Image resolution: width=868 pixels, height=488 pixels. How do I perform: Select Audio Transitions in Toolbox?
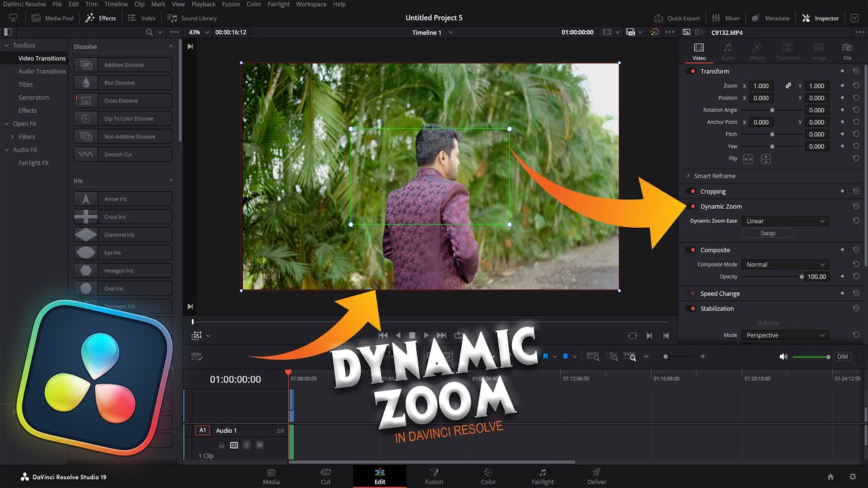click(42, 71)
